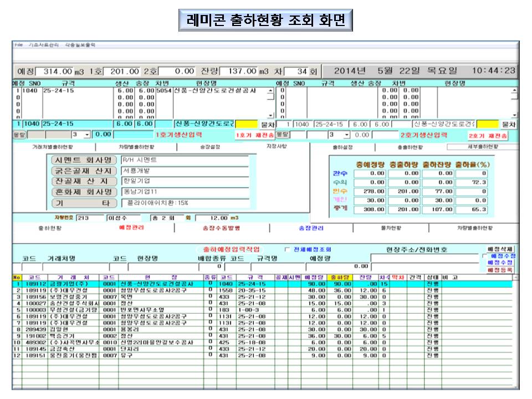Click the 상태 column header
This screenshot has width=532, height=399.
[433, 277]
